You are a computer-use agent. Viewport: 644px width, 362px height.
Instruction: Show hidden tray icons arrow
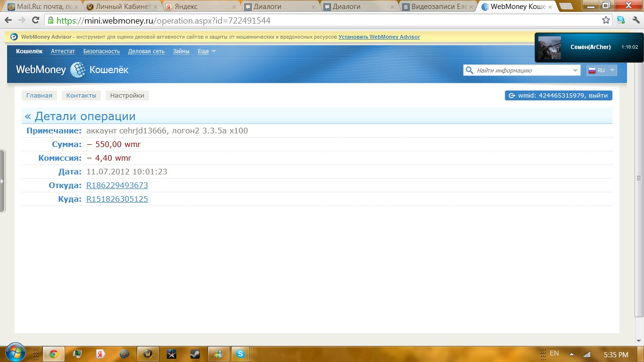tap(571, 354)
